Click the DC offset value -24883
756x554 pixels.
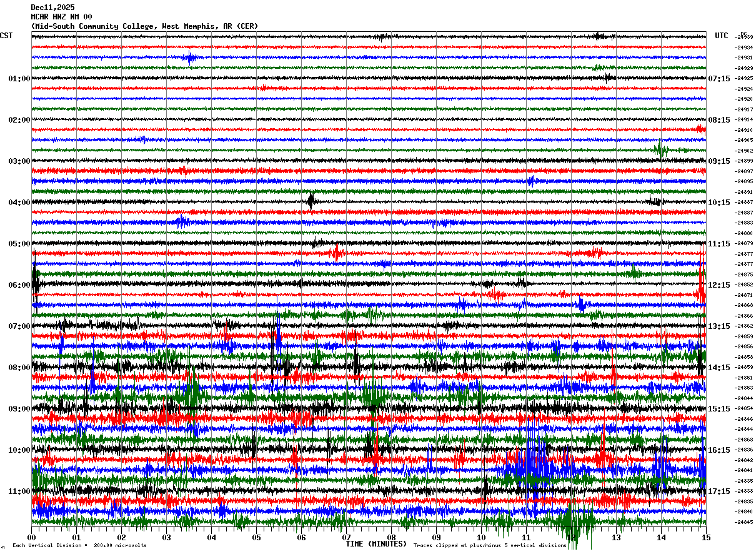point(744,223)
